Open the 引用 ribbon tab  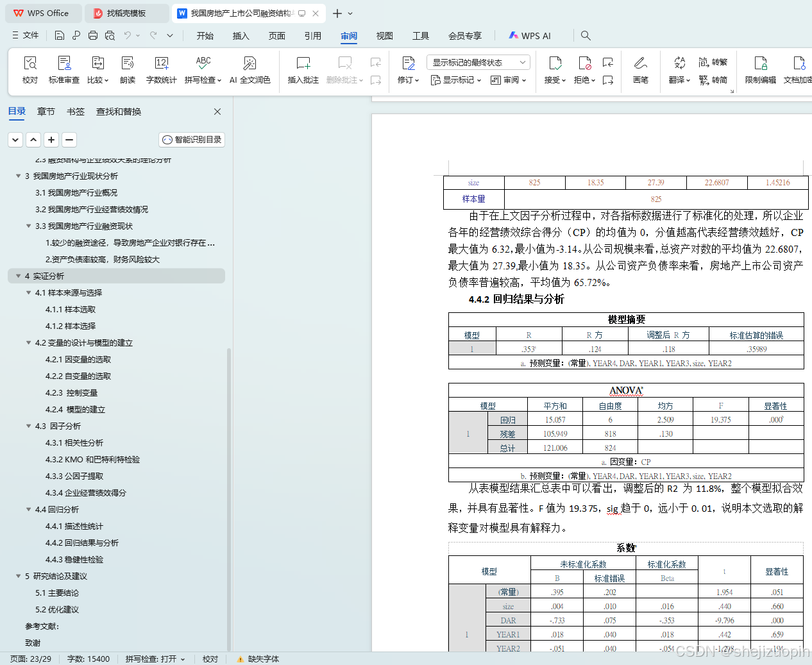313,36
